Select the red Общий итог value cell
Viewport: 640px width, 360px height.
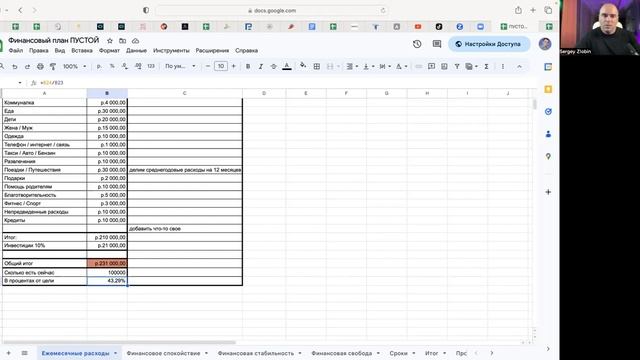click(107, 263)
